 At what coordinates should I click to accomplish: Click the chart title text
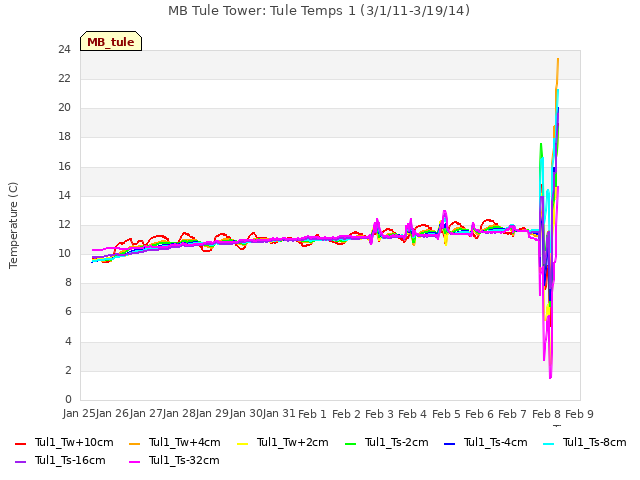click(319, 11)
